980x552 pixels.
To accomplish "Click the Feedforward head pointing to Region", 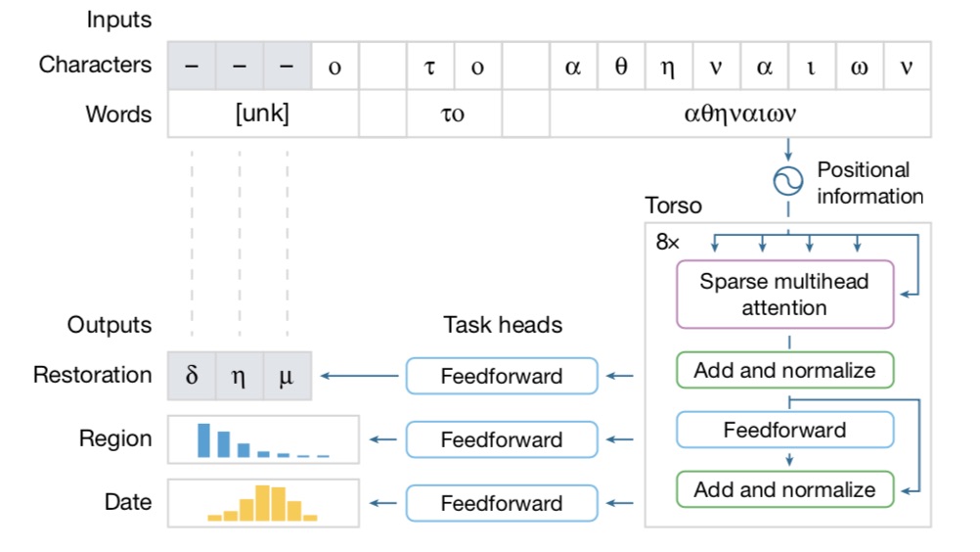I will [x=501, y=439].
